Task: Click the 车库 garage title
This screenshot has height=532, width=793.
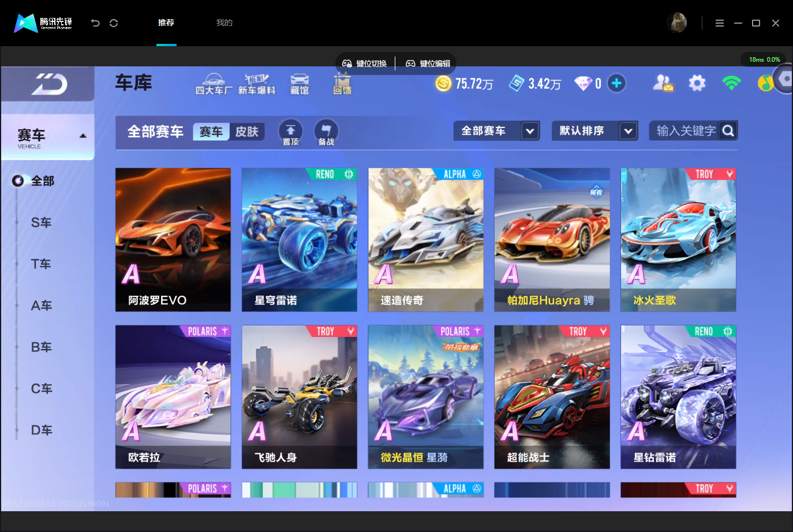Action: (134, 83)
